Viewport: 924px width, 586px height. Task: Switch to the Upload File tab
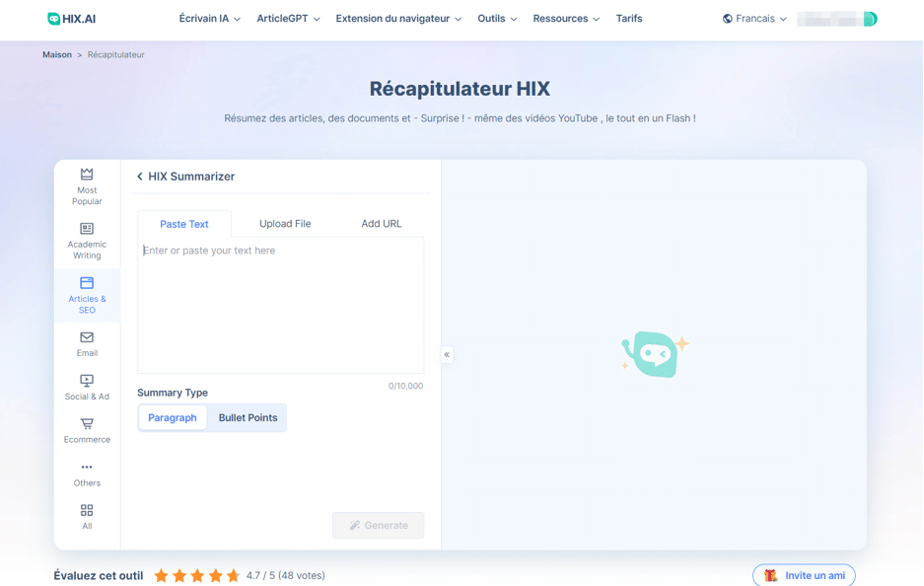click(x=285, y=224)
